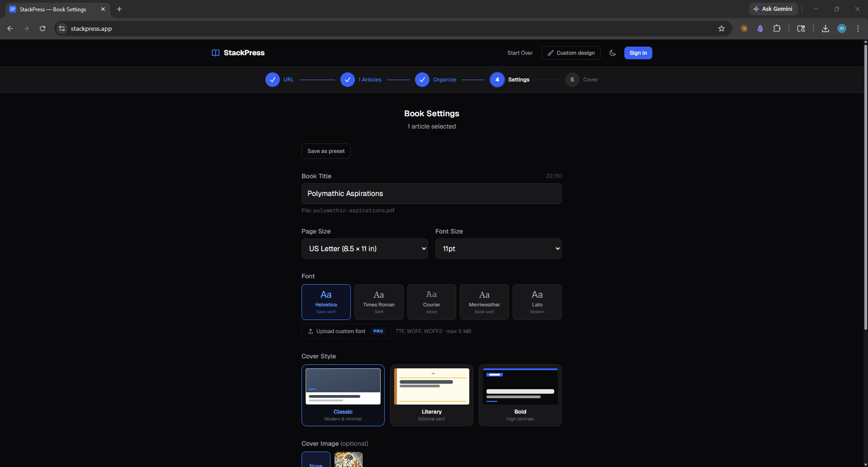Select the Times Roman font option
The width and height of the screenshot is (868, 467).
point(379,302)
